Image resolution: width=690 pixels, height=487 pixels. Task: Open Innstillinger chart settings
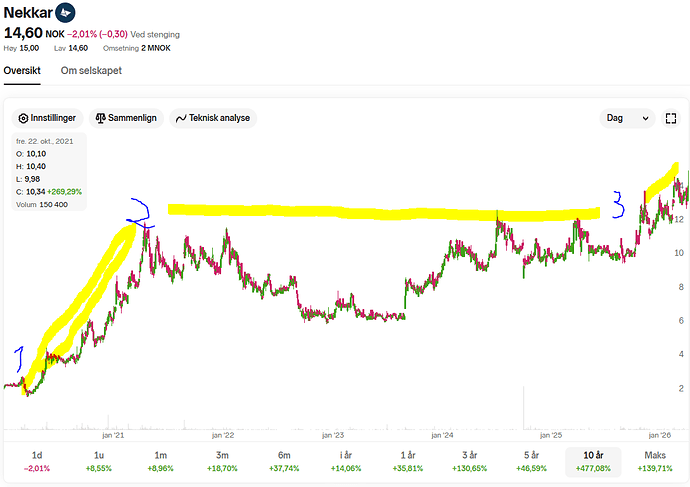[x=47, y=118]
